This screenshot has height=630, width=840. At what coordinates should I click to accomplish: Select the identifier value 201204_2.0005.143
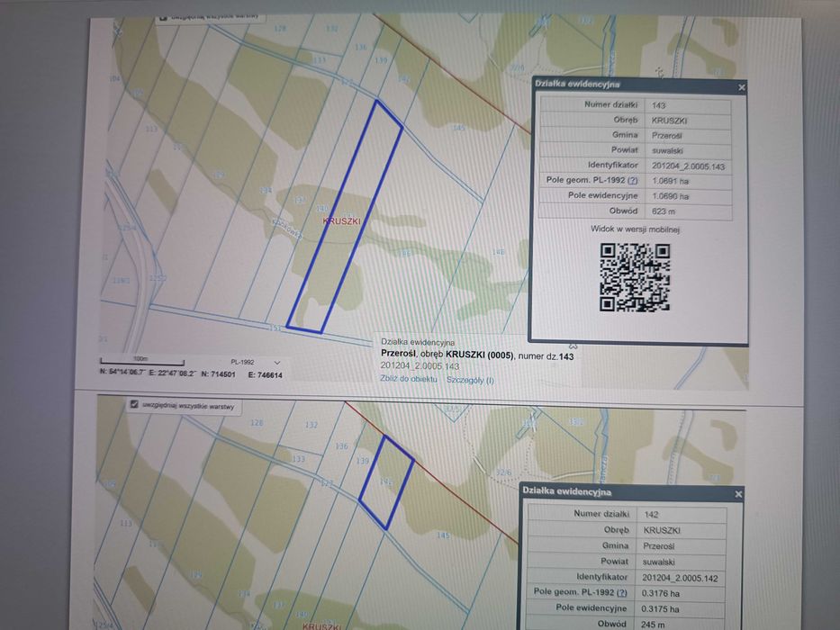coord(688,166)
